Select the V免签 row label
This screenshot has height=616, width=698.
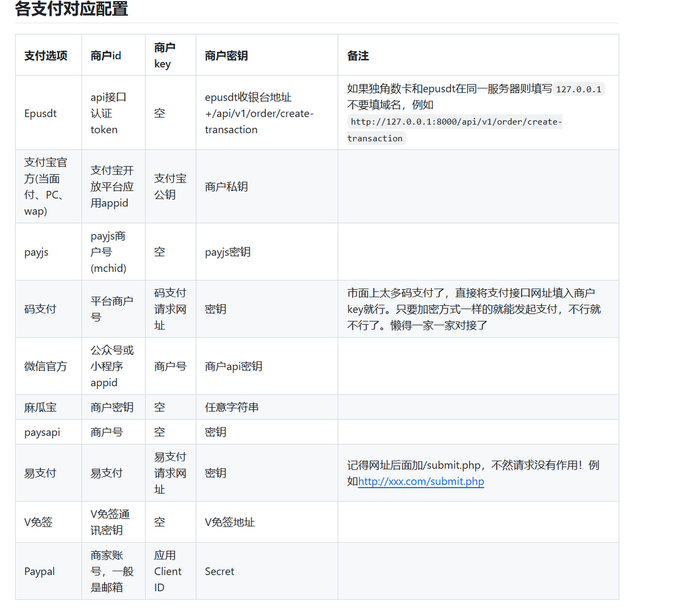tap(37, 522)
